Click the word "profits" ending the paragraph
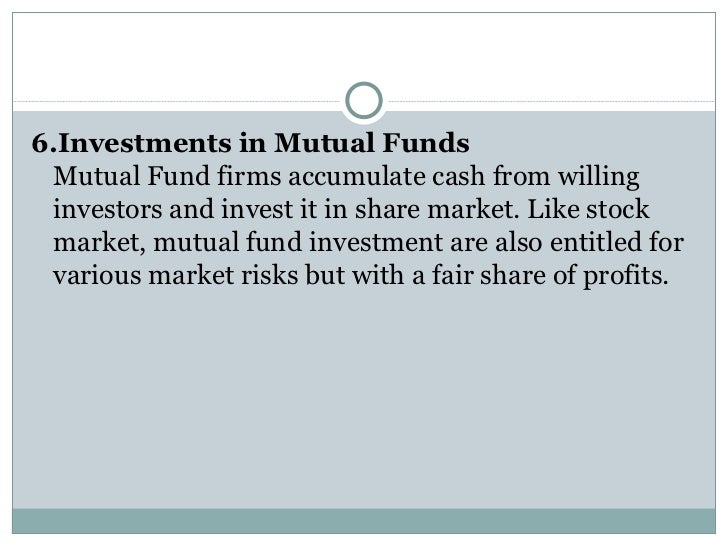The image size is (728, 546). (625, 276)
